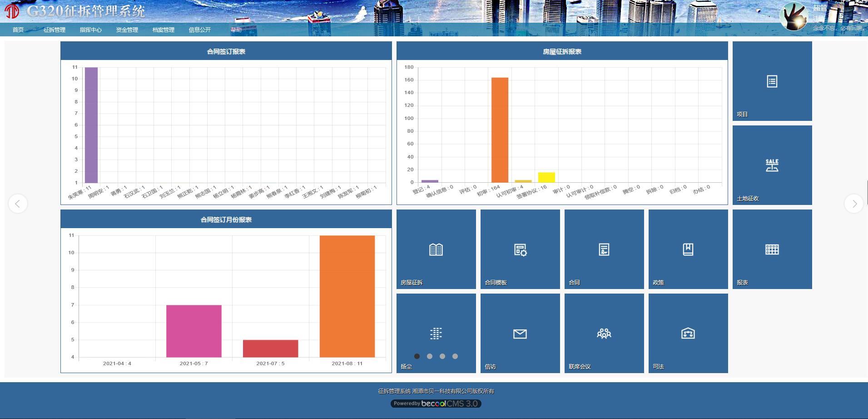Go to next slide with right arrow
This screenshot has width=868, height=419.
(x=854, y=204)
